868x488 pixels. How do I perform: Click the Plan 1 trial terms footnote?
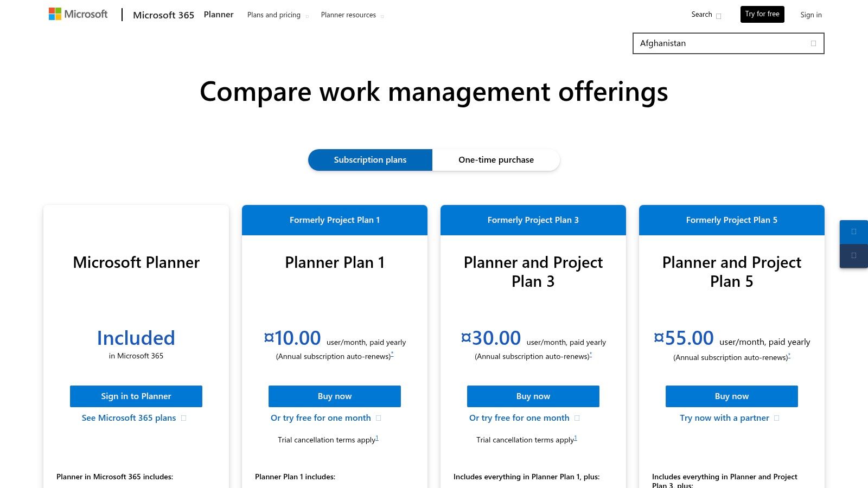coord(377,438)
